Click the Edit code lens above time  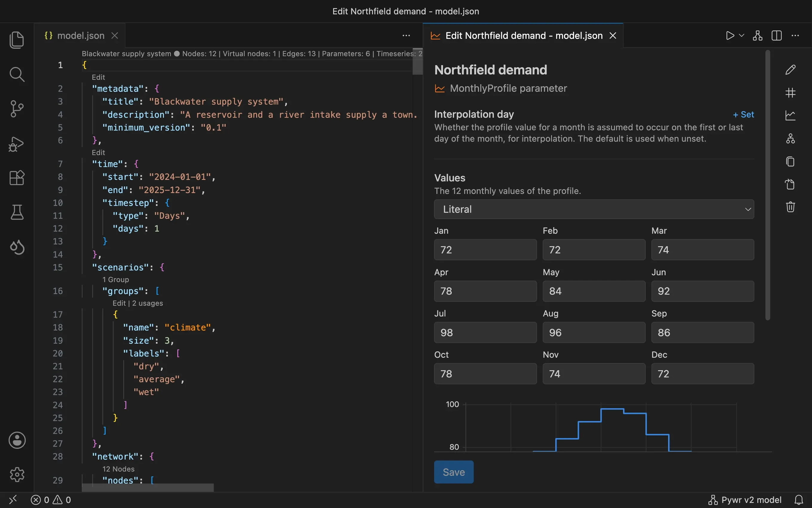[98, 152]
